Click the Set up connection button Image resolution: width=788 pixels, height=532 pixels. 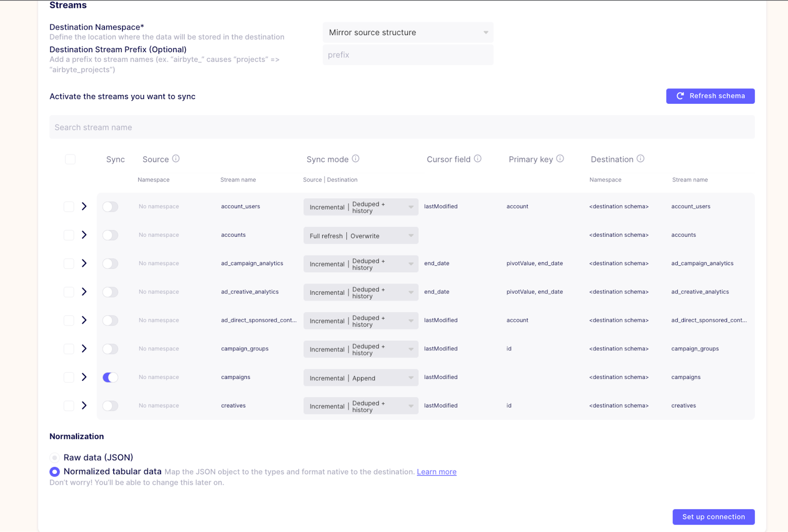[x=713, y=517]
